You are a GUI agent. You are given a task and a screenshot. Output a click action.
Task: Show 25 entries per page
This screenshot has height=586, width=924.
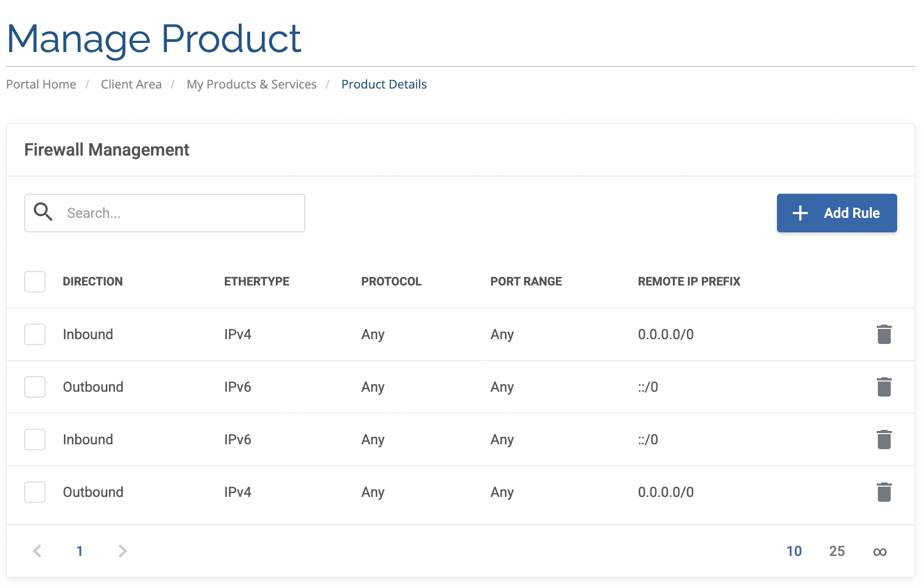point(837,551)
